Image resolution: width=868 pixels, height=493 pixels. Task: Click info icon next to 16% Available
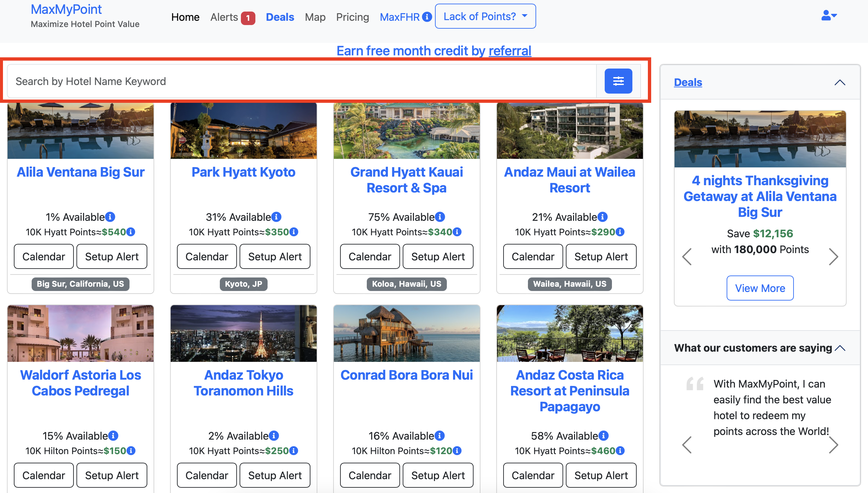(x=440, y=436)
